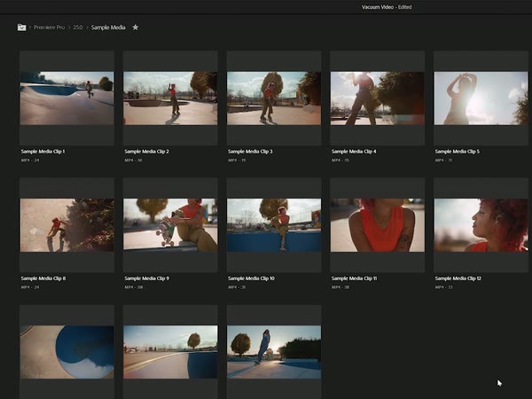This screenshot has height=399, width=532.
Task: Select Sample Media Clip 5 thumbnail
Action: pyautogui.click(x=481, y=98)
